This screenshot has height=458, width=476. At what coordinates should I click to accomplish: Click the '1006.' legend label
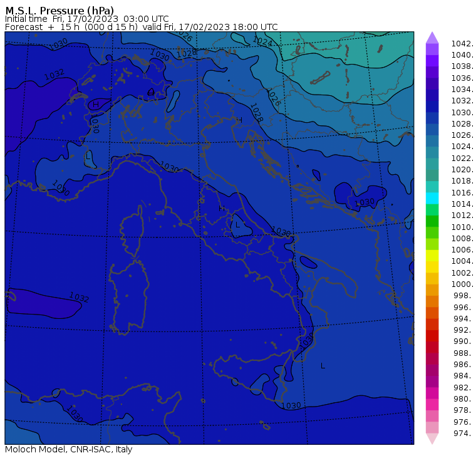tap(462, 249)
